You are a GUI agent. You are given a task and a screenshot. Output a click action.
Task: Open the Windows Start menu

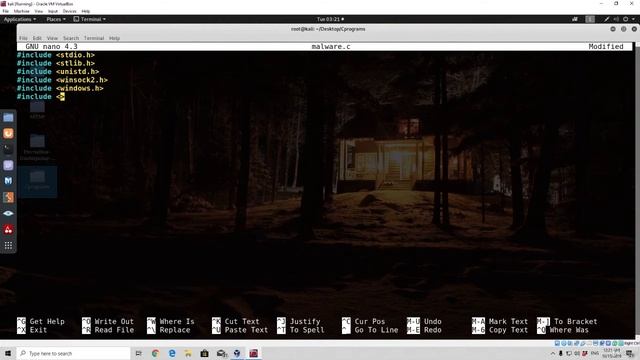pyautogui.click(x=8, y=353)
